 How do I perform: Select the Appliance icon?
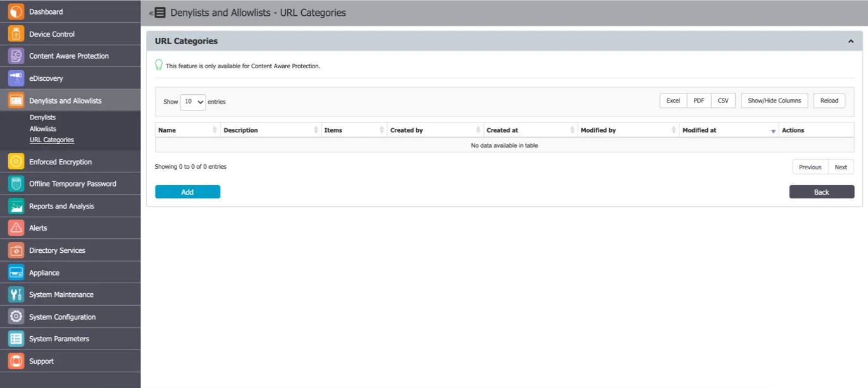(x=16, y=272)
